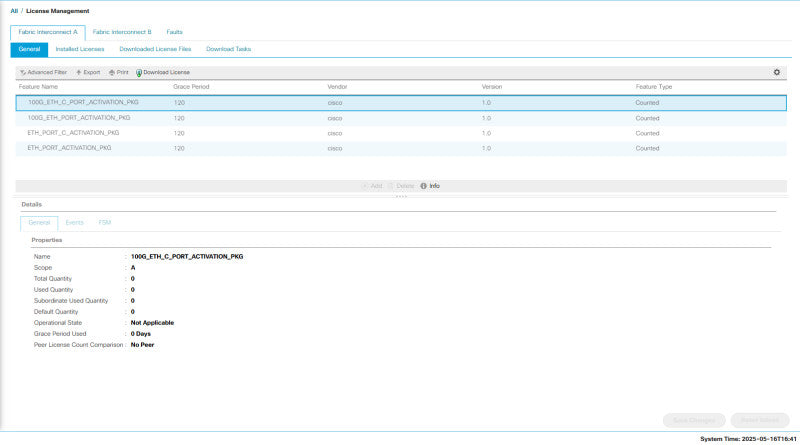Click the 0 Days grace period value
This screenshot has width=800, height=445.
(x=141, y=334)
